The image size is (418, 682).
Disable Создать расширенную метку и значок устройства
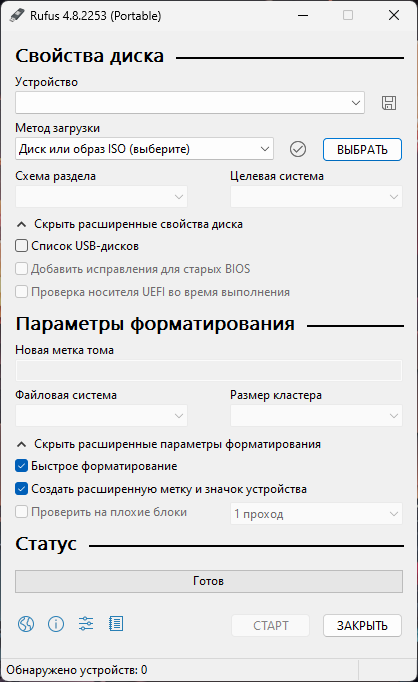(x=21, y=489)
